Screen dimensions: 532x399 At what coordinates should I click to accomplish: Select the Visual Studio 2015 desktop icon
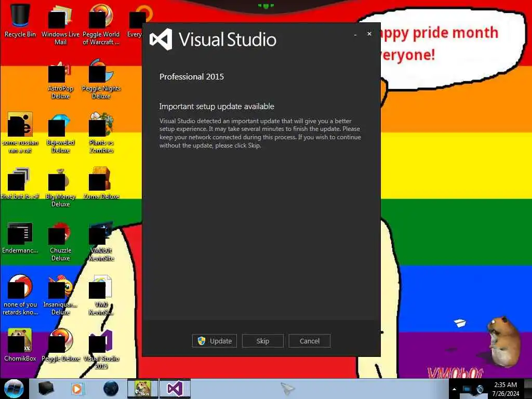point(101,350)
